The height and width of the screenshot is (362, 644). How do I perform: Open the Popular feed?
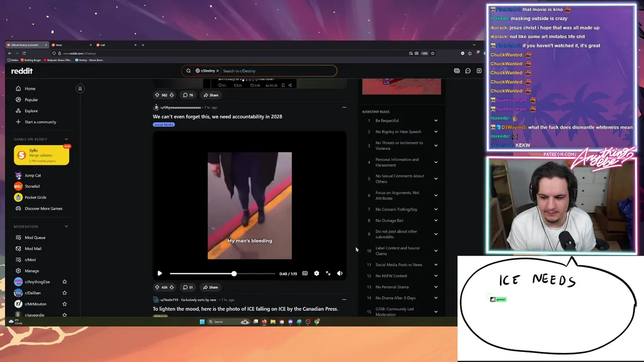click(31, 100)
